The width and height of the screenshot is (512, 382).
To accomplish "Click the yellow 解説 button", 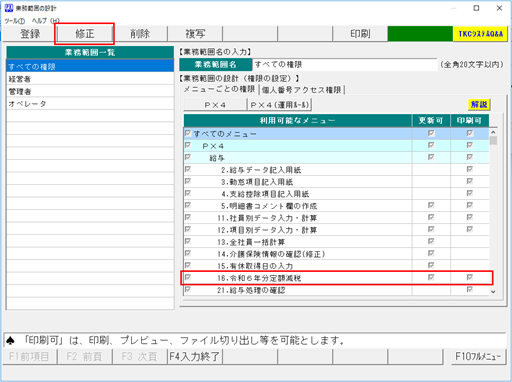I will [x=479, y=104].
